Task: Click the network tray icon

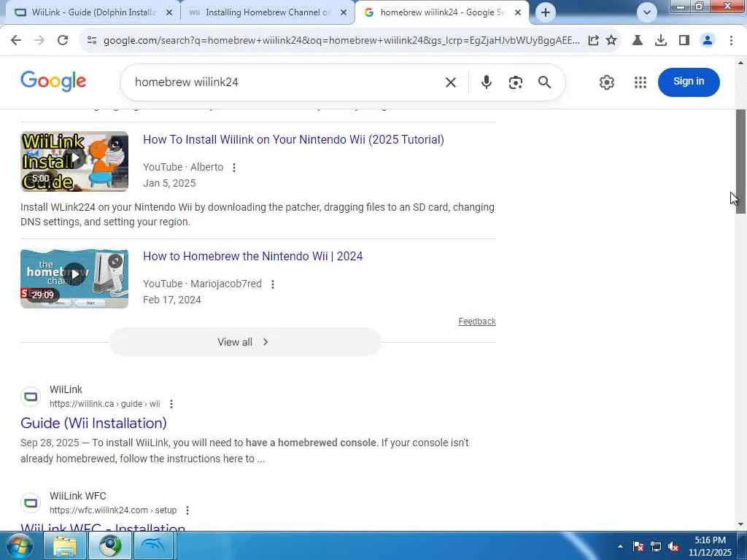Action: tap(656, 546)
